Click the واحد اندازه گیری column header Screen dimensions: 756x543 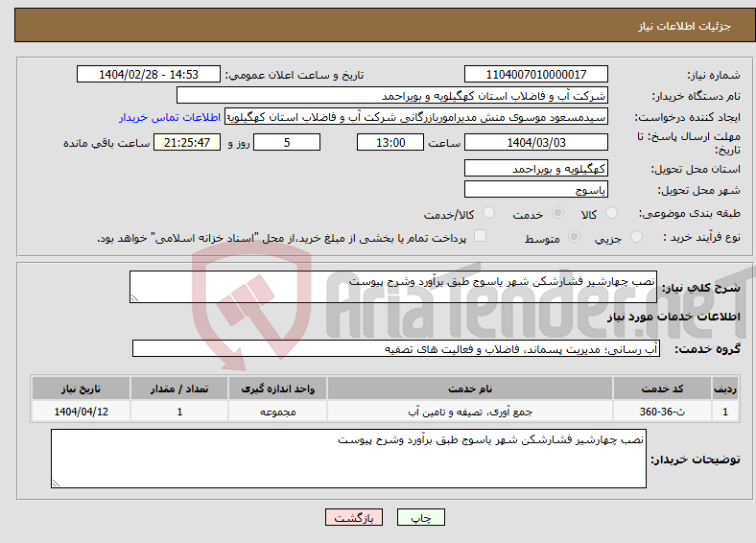277,389
